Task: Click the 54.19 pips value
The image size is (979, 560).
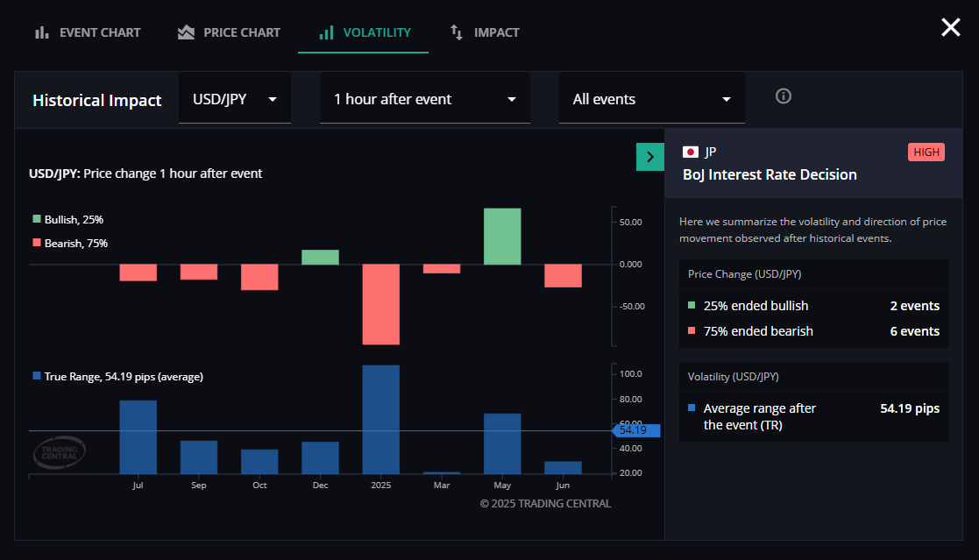Action: click(x=910, y=408)
